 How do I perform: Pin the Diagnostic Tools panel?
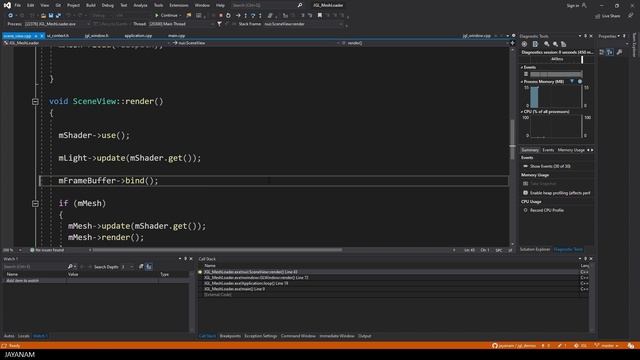point(585,36)
